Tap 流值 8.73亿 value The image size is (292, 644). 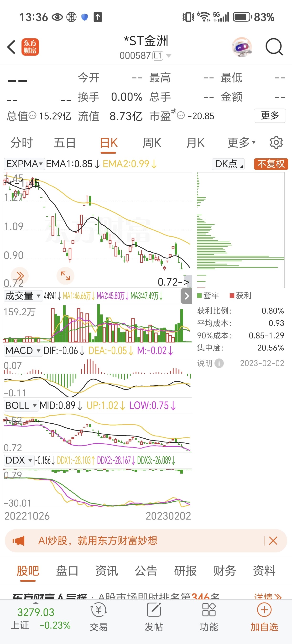point(126,116)
